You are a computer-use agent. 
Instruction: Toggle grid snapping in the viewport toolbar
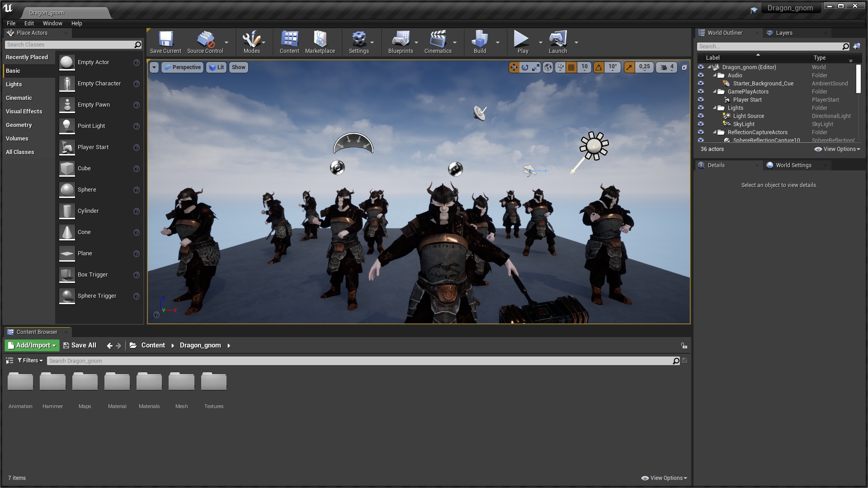pos(571,67)
